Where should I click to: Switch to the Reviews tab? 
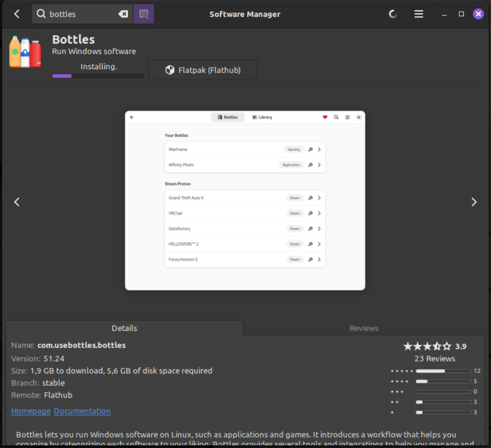(363, 328)
